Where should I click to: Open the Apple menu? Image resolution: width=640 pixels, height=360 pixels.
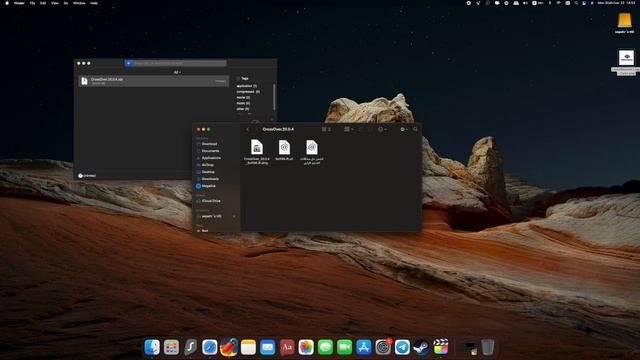pos(7,3)
